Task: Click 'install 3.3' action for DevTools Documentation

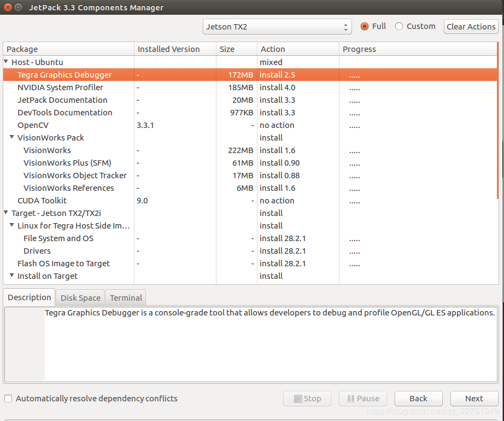Action: 277,113
